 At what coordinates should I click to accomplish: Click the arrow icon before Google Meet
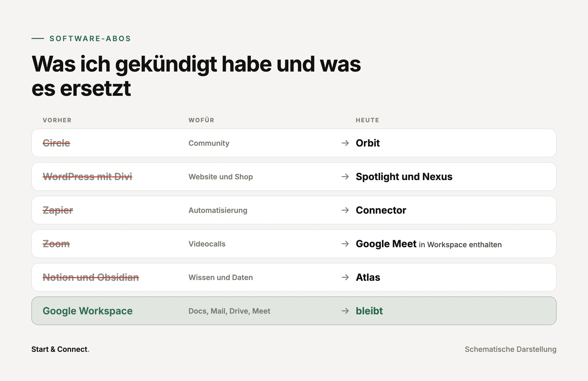pyautogui.click(x=345, y=244)
